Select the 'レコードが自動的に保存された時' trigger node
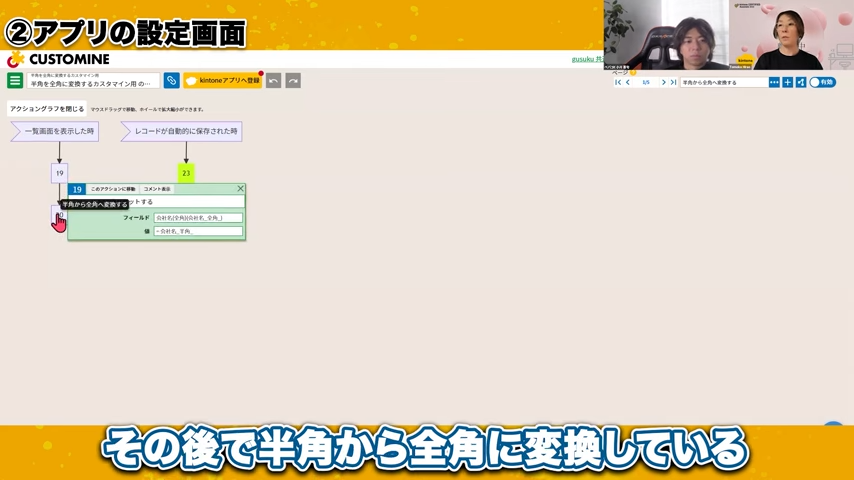 tap(181, 131)
